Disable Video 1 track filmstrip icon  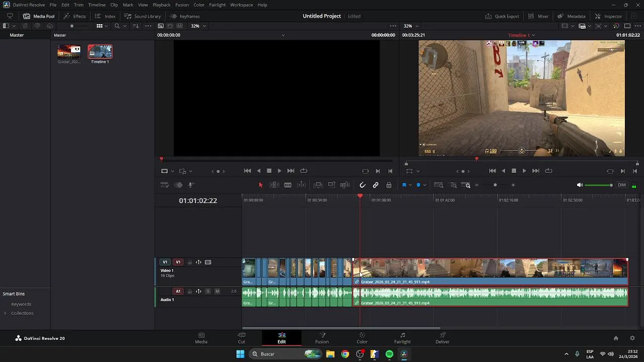[208, 262]
